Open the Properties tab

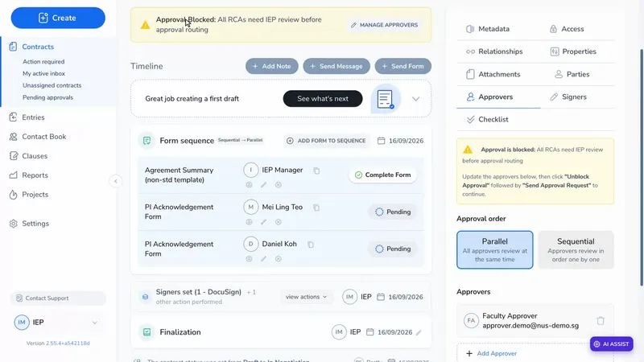pos(573,51)
